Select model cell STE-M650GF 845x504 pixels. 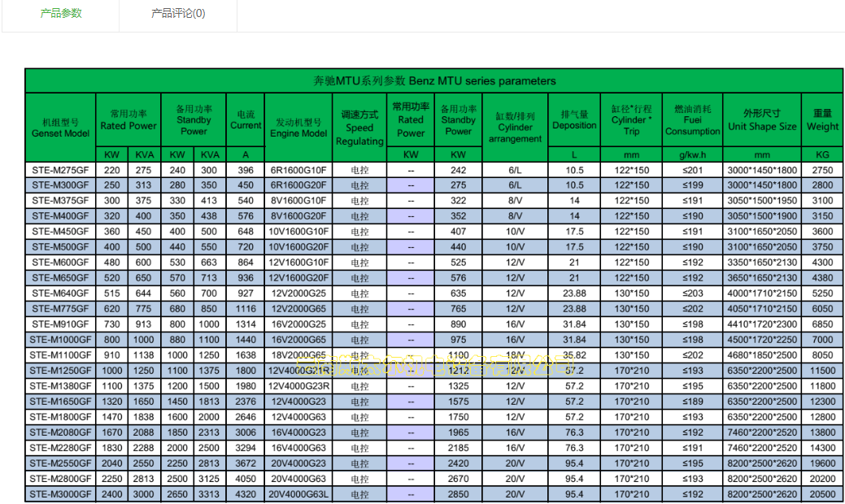(60, 278)
